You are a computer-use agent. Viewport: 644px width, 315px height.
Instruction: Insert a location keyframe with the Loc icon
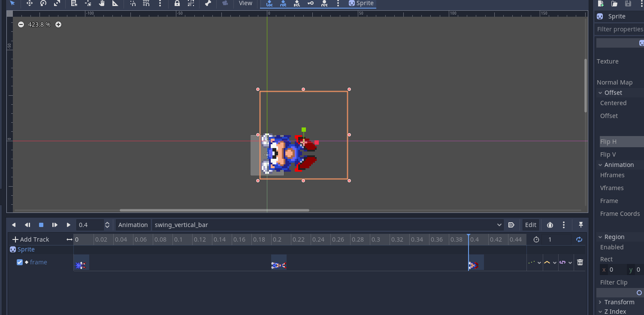point(269,3)
